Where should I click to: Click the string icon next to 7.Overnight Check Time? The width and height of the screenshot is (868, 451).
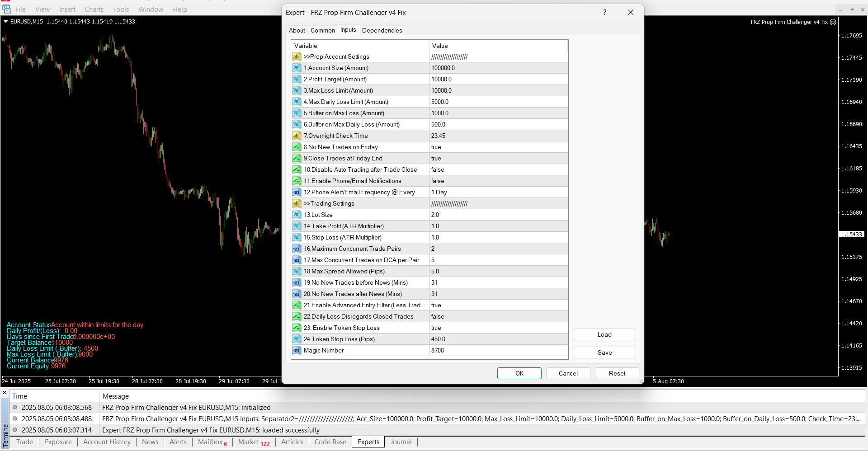click(x=296, y=136)
